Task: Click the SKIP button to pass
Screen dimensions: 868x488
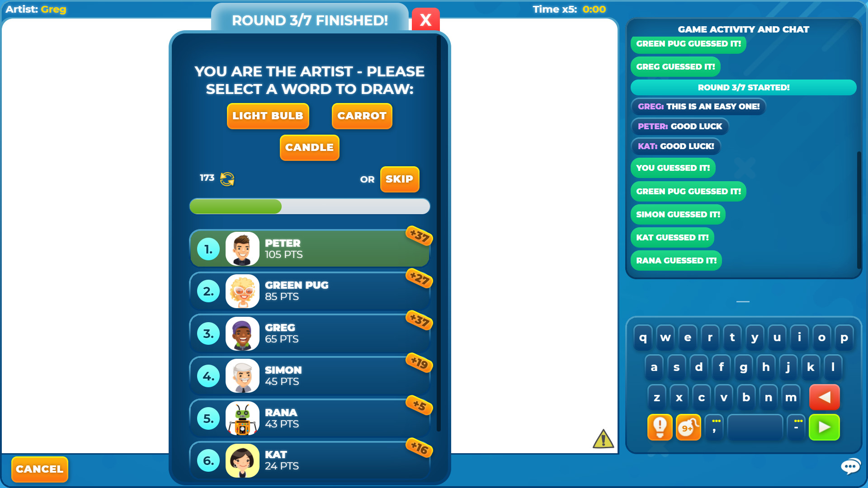Action: (x=401, y=179)
